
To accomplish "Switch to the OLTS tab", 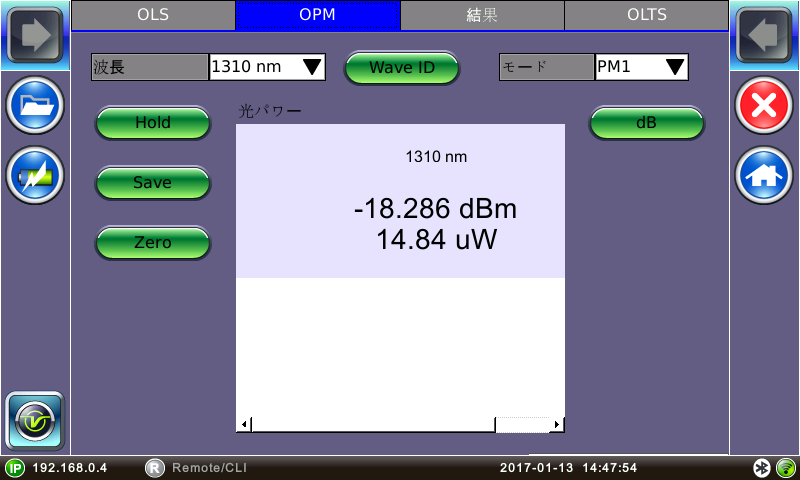I will pos(646,15).
